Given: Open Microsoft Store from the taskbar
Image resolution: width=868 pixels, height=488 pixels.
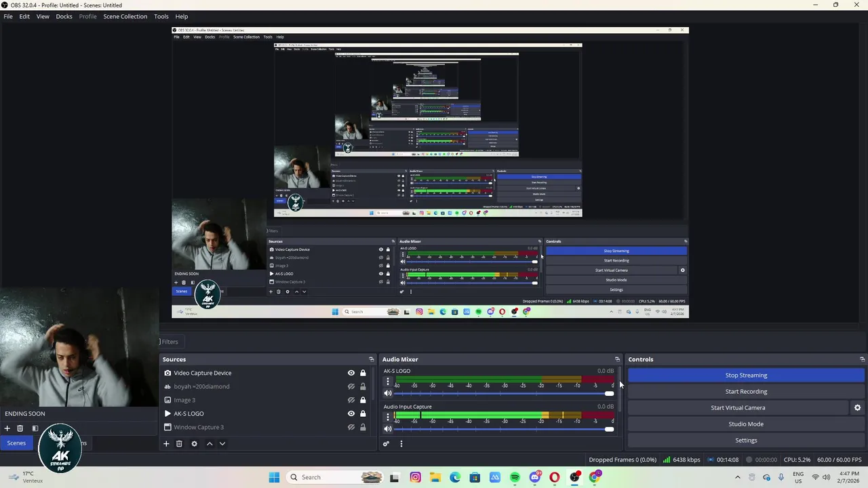Looking at the screenshot, I should pos(475,477).
